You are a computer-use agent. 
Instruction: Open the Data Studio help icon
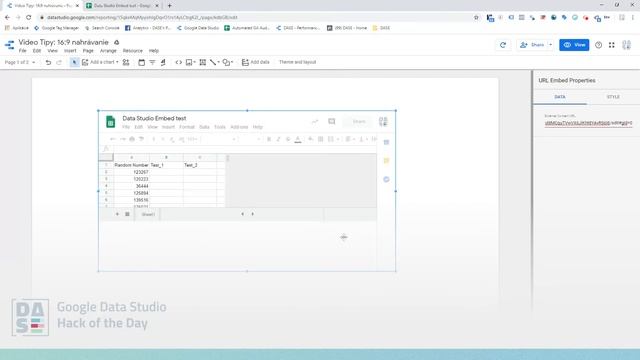pyautogui.click(x=598, y=45)
